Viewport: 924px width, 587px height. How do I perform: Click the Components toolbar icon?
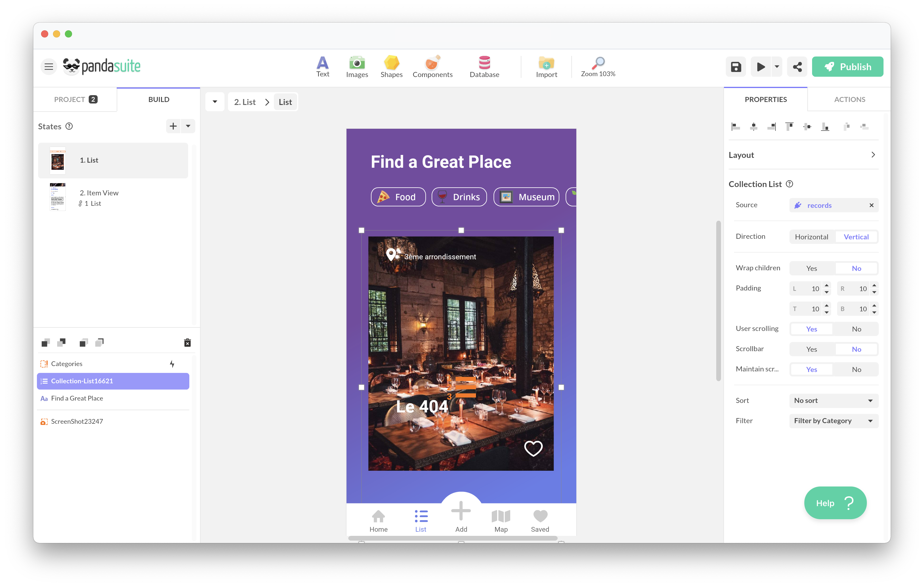tap(433, 63)
